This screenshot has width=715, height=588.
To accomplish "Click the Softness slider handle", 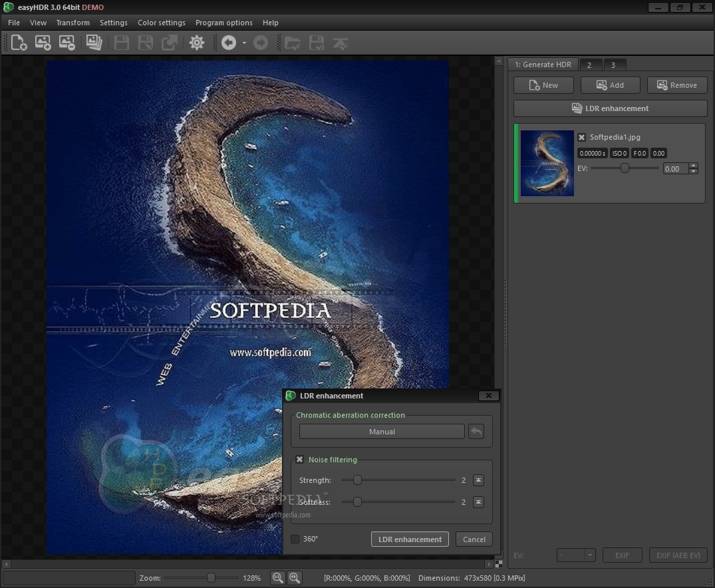I will pos(358,502).
